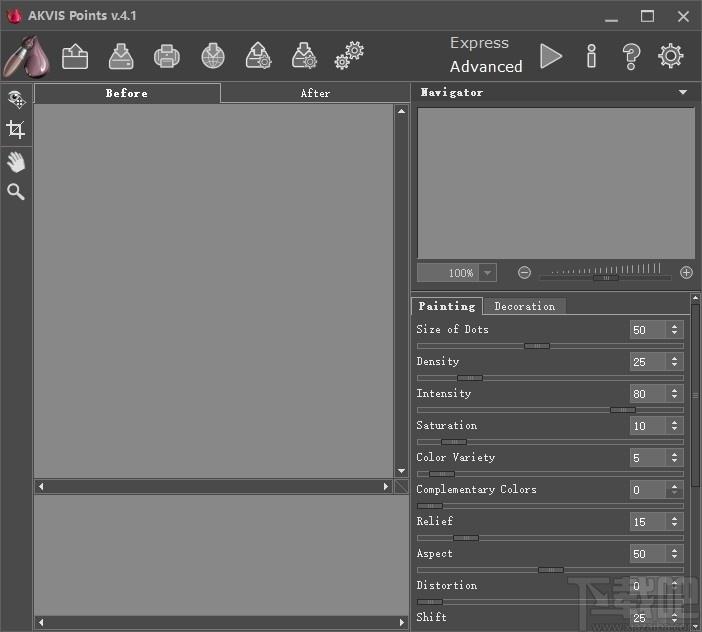Click the Intensity value field

click(x=647, y=394)
